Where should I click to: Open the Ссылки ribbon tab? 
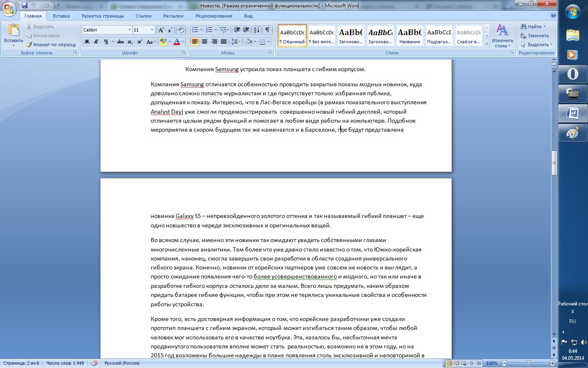click(143, 16)
